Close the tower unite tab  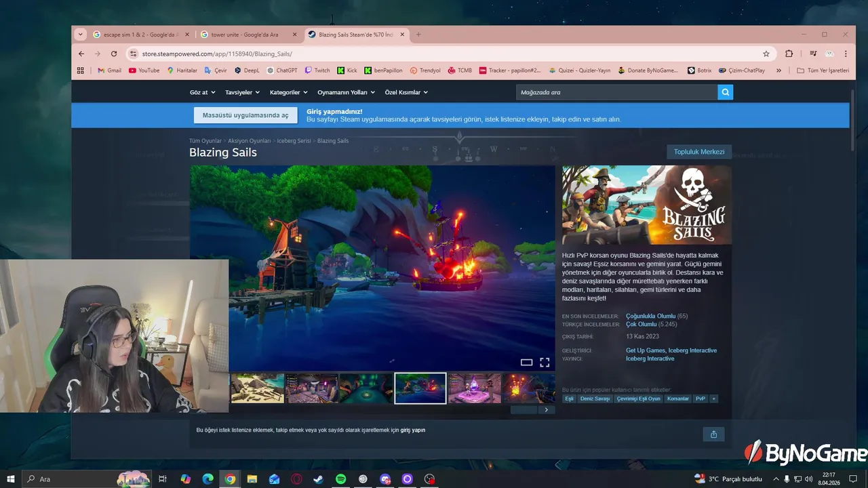(x=294, y=35)
